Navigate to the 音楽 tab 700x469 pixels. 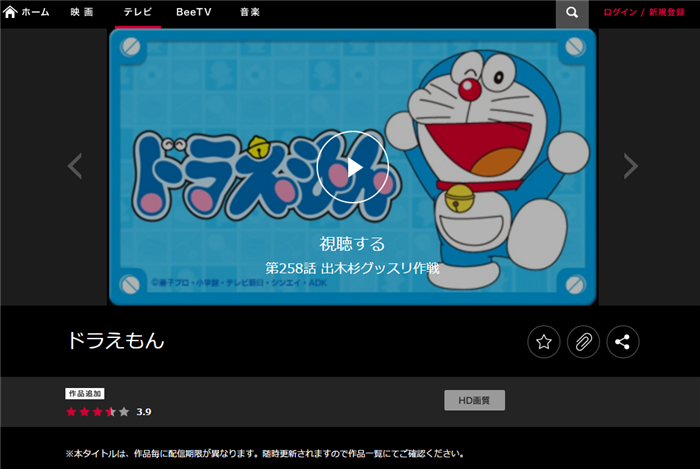coord(250,13)
